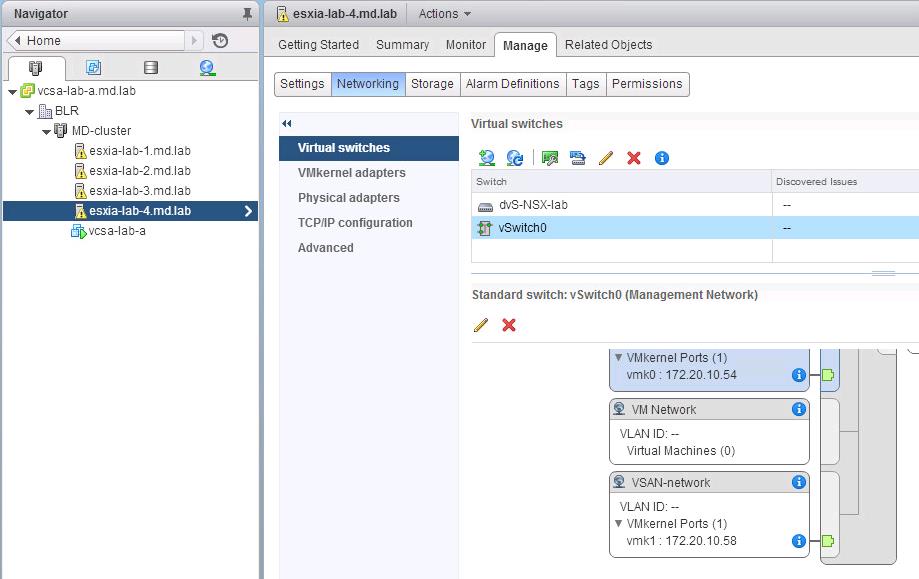919x579 pixels.
Task: Show info for VM Network port group
Action: 798,409
